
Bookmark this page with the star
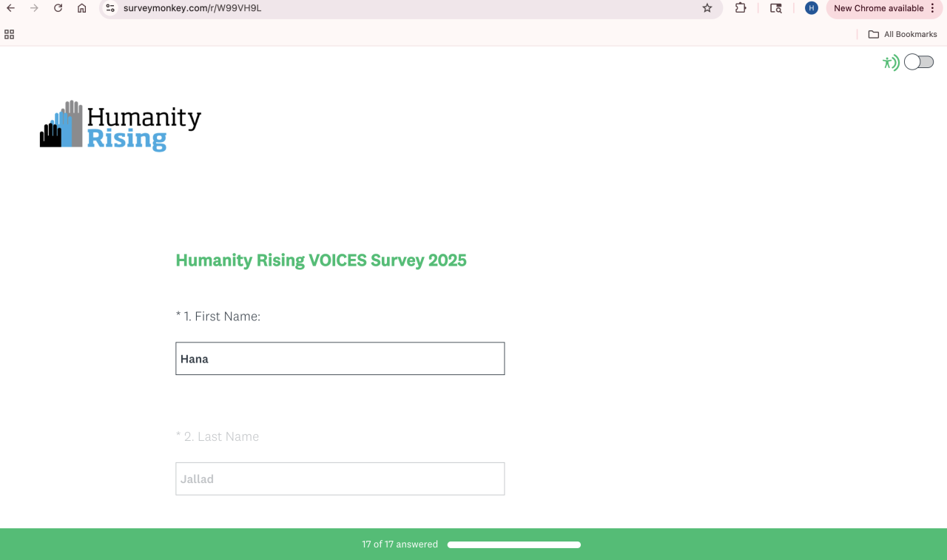pyautogui.click(x=707, y=8)
